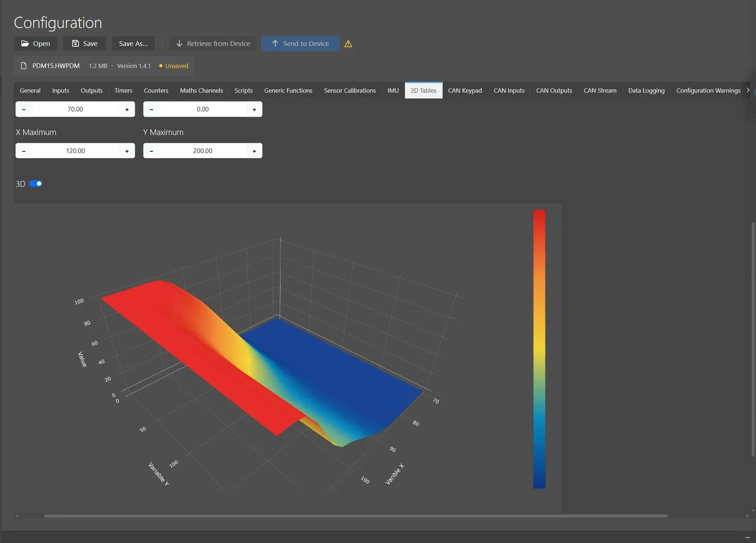Save the current configuration
The image size is (756, 543).
pyautogui.click(x=85, y=43)
